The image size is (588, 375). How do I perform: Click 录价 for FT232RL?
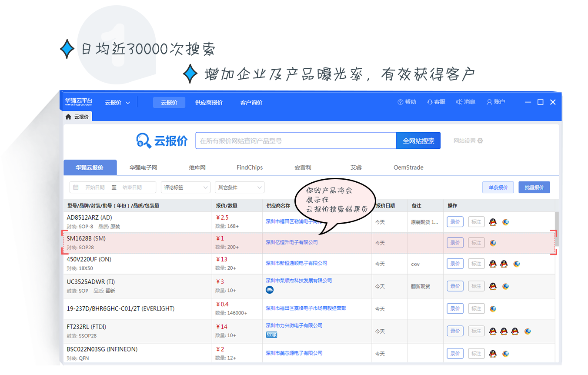(x=455, y=331)
